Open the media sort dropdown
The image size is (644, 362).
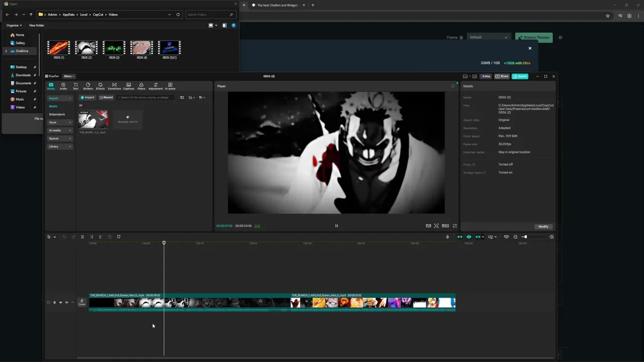click(x=192, y=98)
